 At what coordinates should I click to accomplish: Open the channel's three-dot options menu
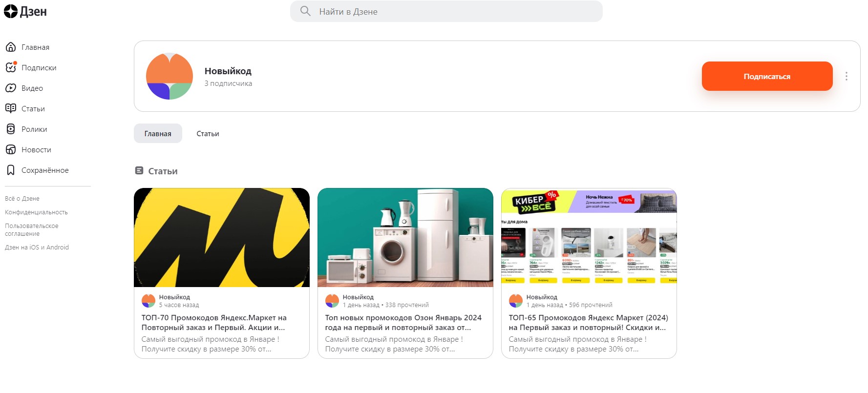click(846, 76)
